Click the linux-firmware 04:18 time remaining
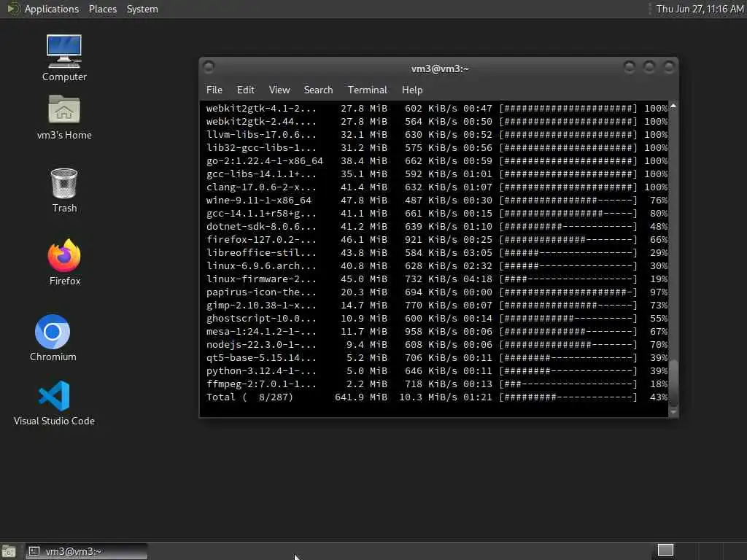 pos(477,279)
